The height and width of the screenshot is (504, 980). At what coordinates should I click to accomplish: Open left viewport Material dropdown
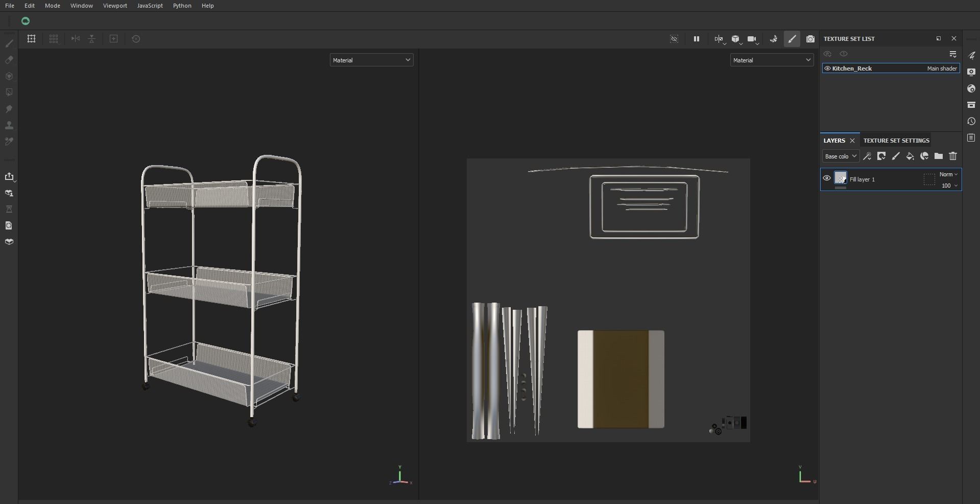[x=371, y=60]
